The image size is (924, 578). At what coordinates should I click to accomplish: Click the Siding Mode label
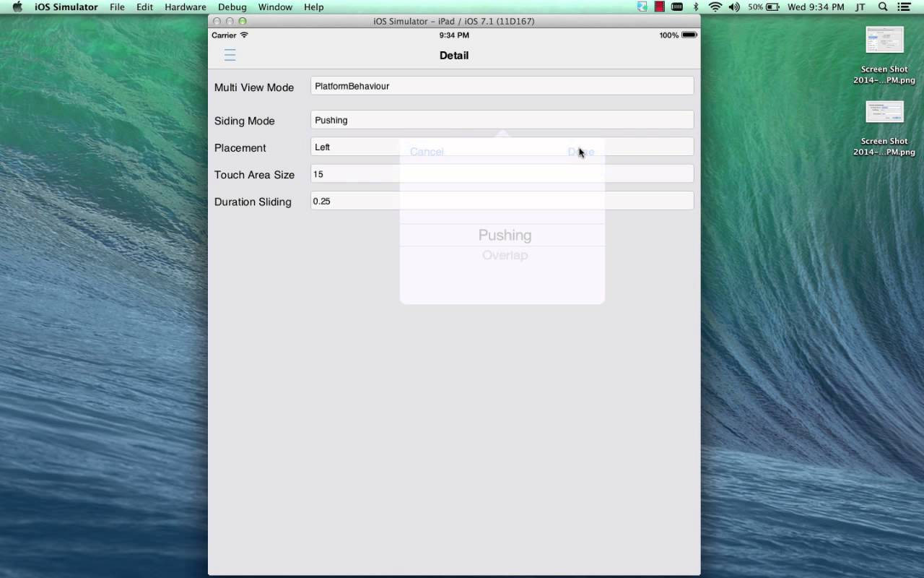[244, 121]
